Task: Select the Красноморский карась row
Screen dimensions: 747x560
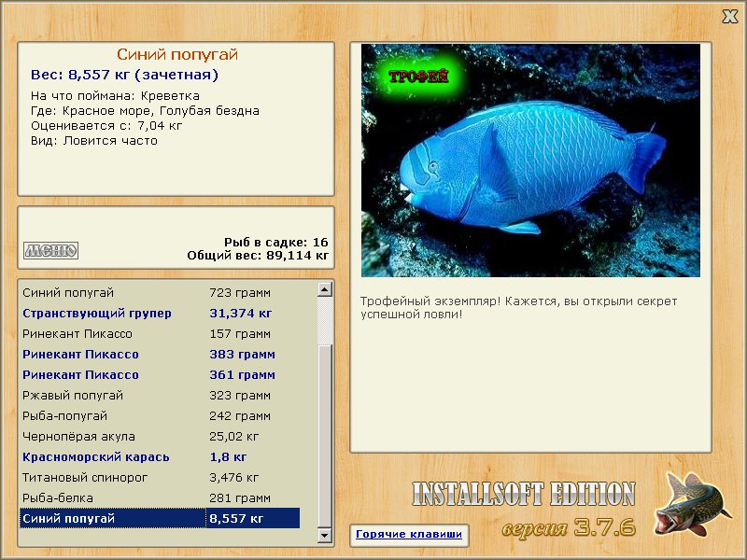Action: pos(160,457)
